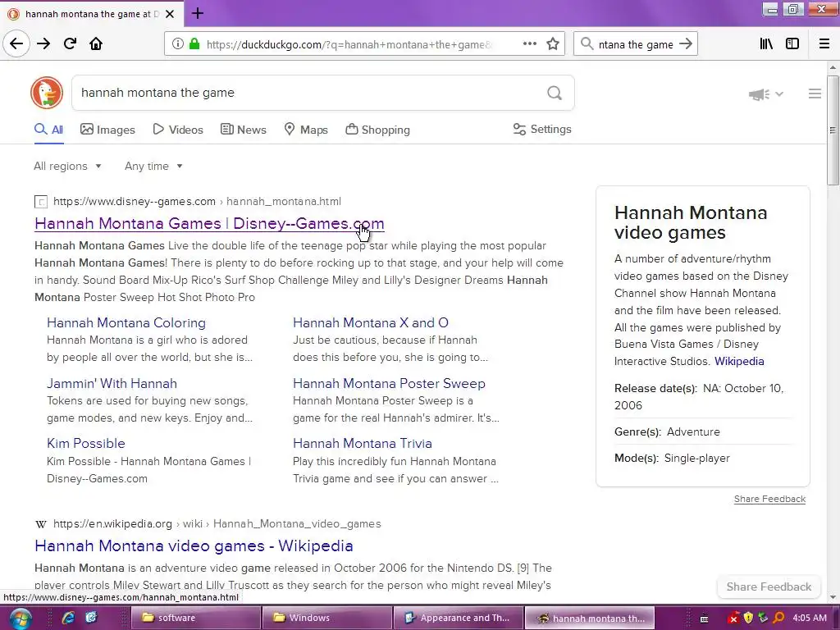Image resolution: width=840 pixels, height=630 pixels.
Task: Open DuckDuckGo side menu hamburger
Action: pos(815,94)
